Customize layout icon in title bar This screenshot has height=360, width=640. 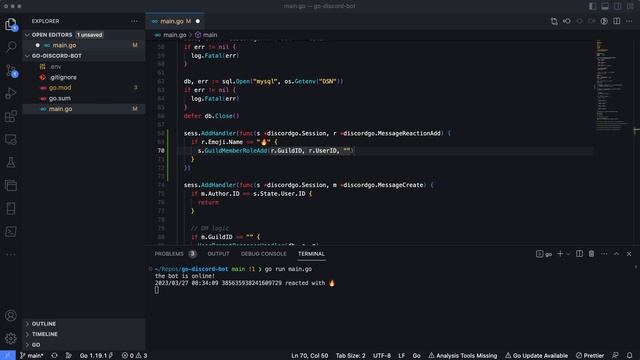click(630, 6)
